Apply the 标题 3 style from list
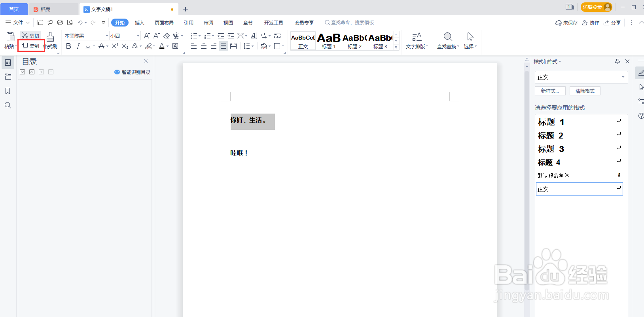Screen dimensions: 644x317 click(580, 149)
